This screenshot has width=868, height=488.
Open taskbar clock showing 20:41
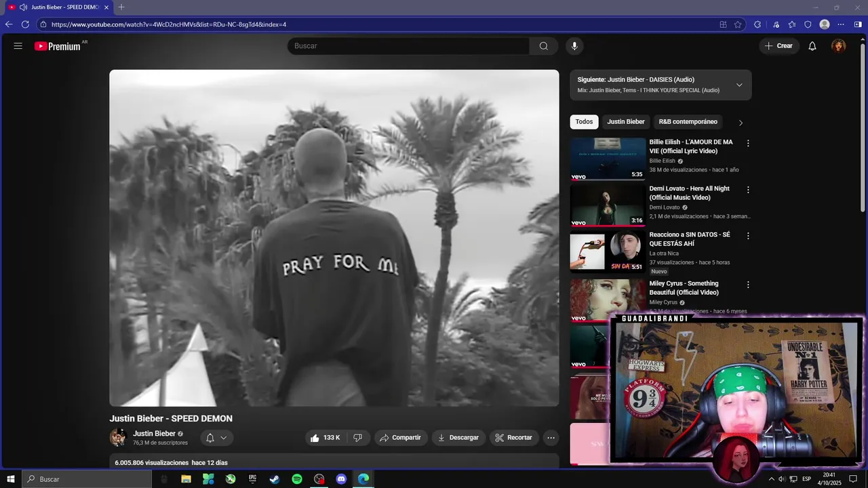[x=829, y=479]
